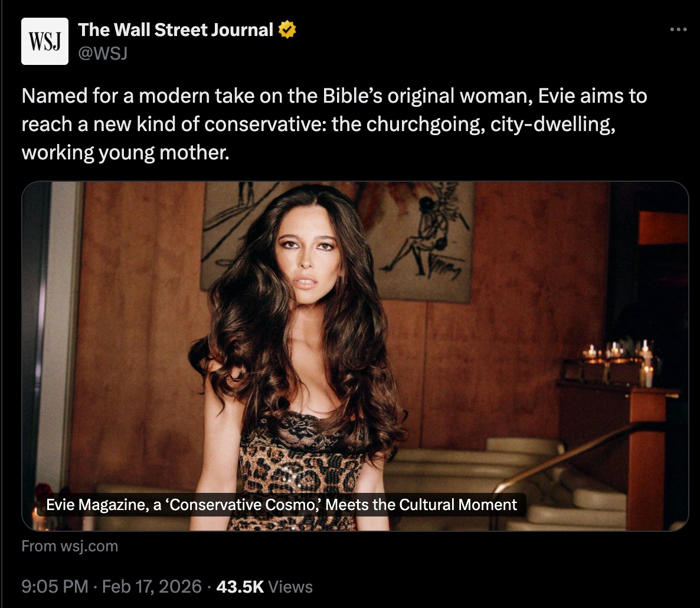The width and height of the screenshot is (700, 608).
Task: Click the @WSJ handle
Action: tap(103, 53)
